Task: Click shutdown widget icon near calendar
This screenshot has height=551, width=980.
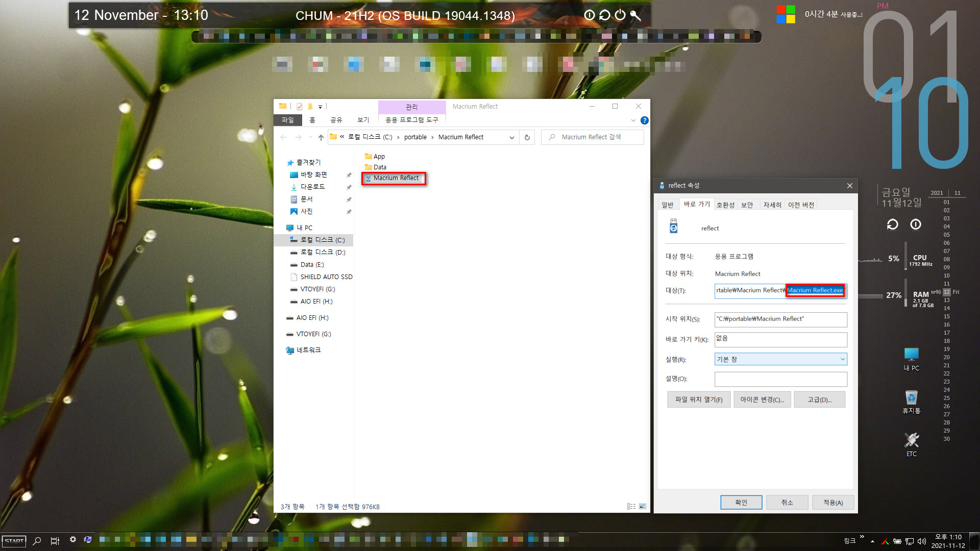Action: click(916, 224)
